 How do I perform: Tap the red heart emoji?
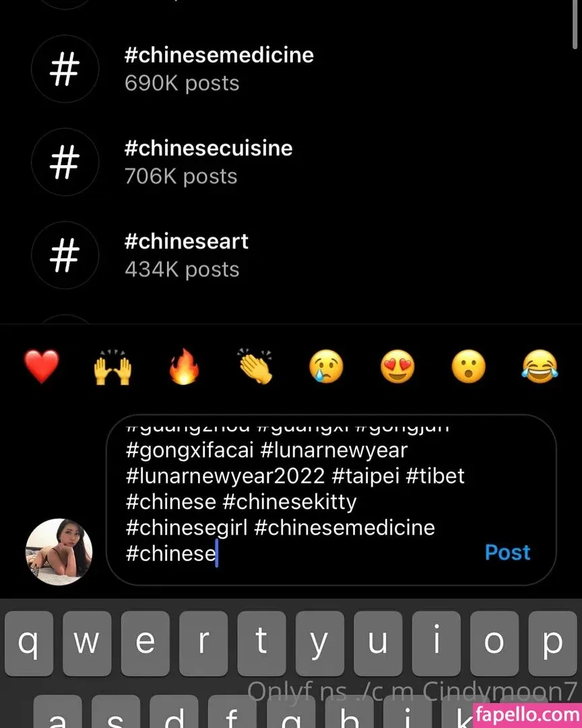[42, 368]
